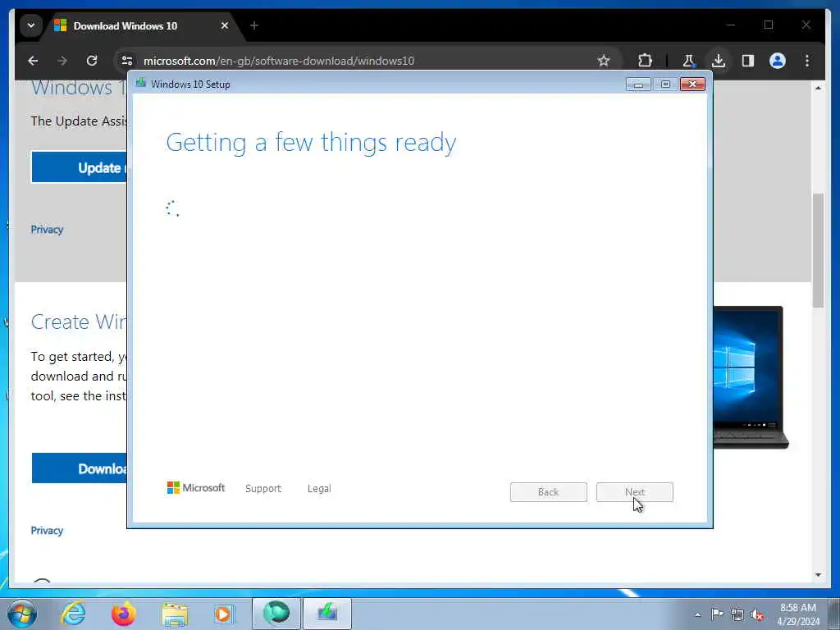Minimize the Windows 10 Setup window
The height and width of the screenshot is (630, 840).
[x=638, y=84]
